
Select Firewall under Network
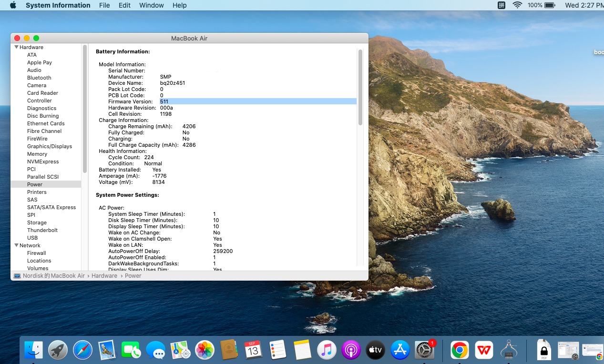(x=37, y=253)
